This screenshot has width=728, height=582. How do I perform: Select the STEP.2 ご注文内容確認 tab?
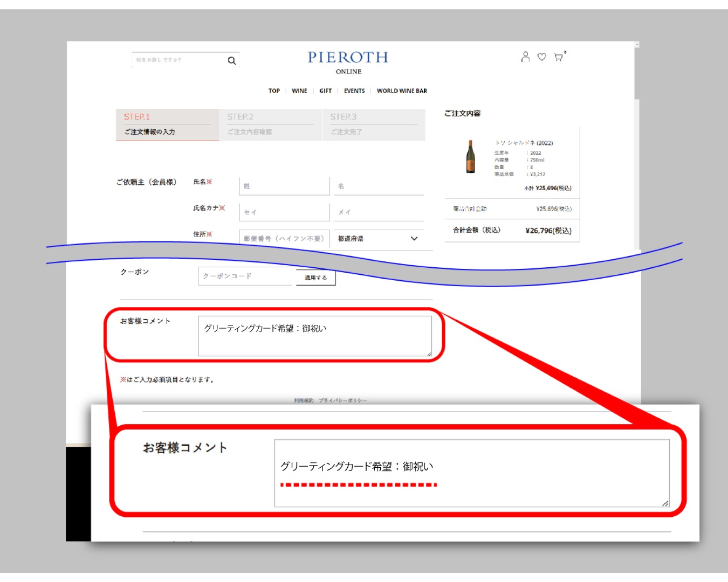[x=270, y=124]
